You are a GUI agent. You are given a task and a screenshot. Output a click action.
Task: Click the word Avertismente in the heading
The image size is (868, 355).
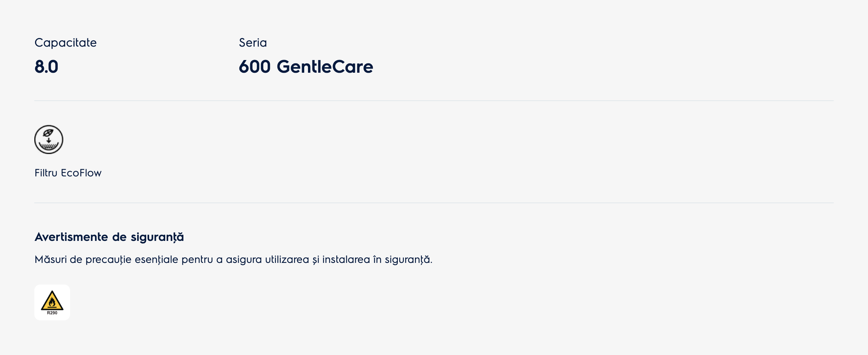[x=71, y=237]
